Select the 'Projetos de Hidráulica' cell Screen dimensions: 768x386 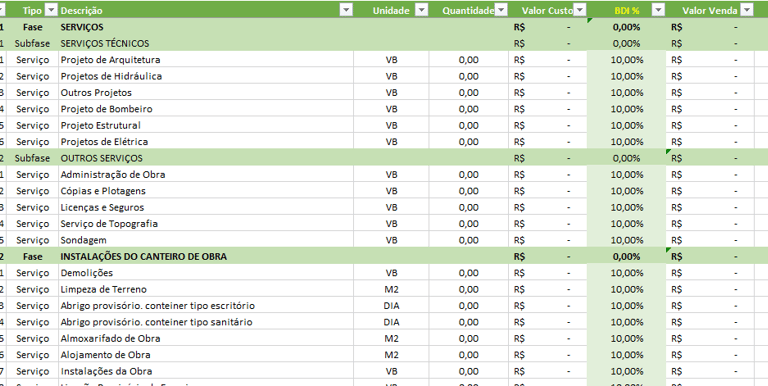tap(206, 76)
